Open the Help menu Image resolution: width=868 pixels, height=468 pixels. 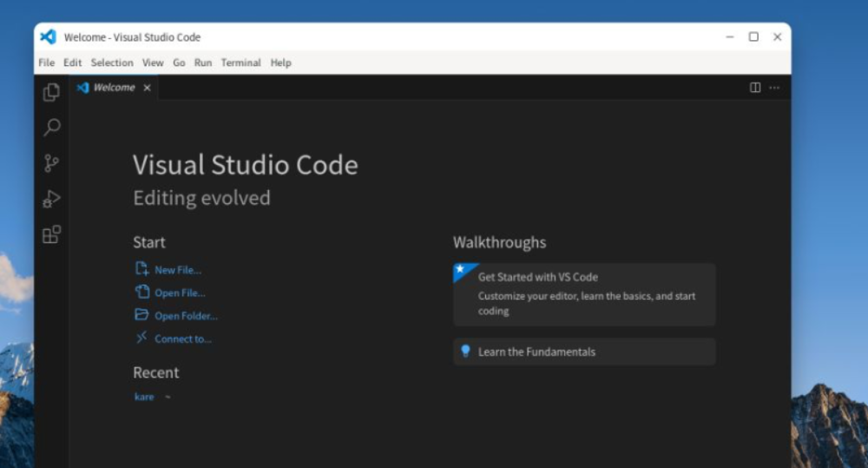click(280, 63)
